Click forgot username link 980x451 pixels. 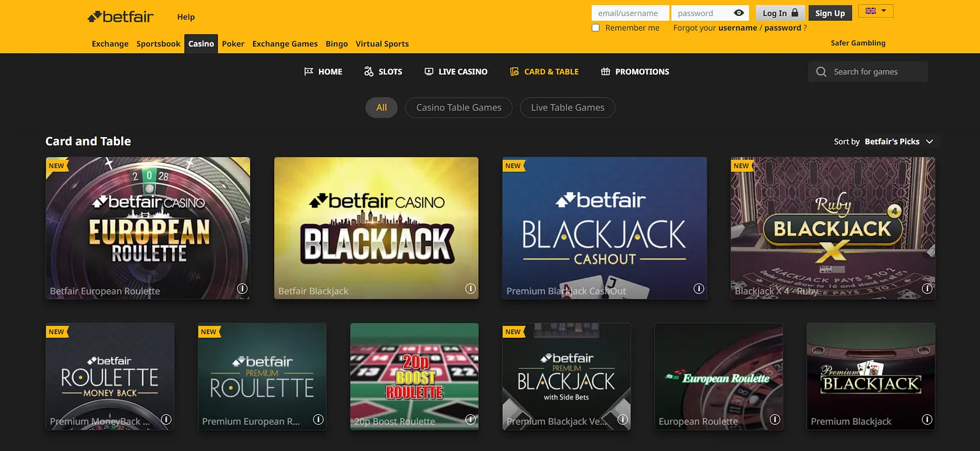(x=737, y=28)
